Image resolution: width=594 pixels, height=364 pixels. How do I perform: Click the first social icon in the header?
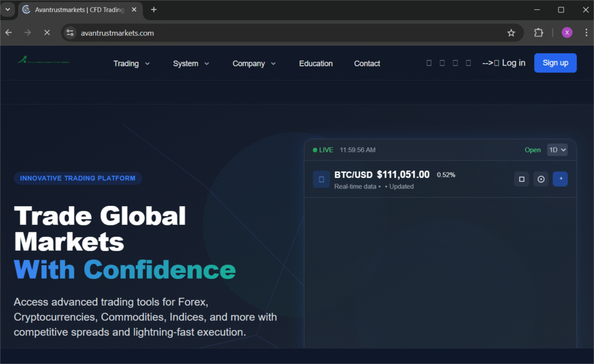[429, 63]
